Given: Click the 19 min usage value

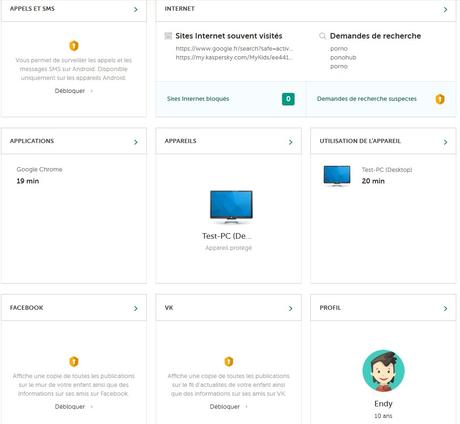Looking at the screenshot, I should (28, 181).
